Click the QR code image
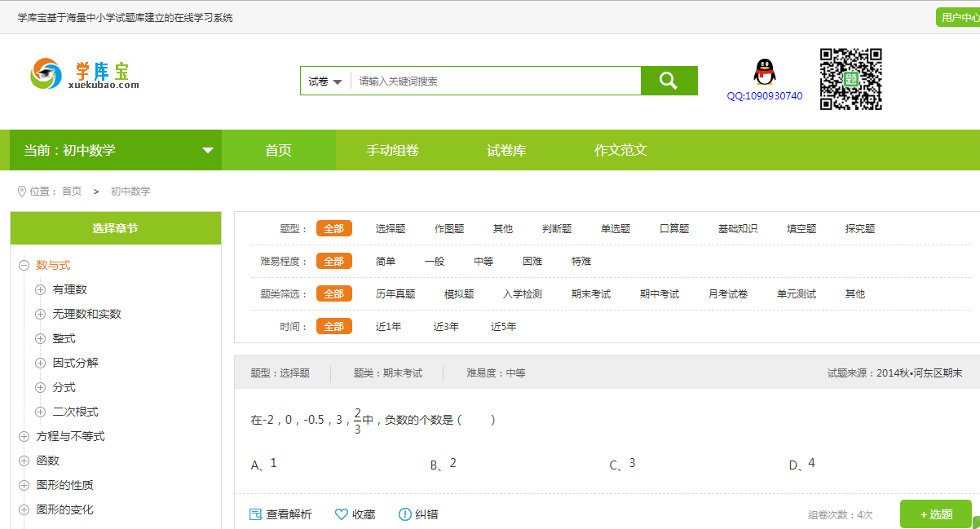980x529 pixels. (851, 79)
